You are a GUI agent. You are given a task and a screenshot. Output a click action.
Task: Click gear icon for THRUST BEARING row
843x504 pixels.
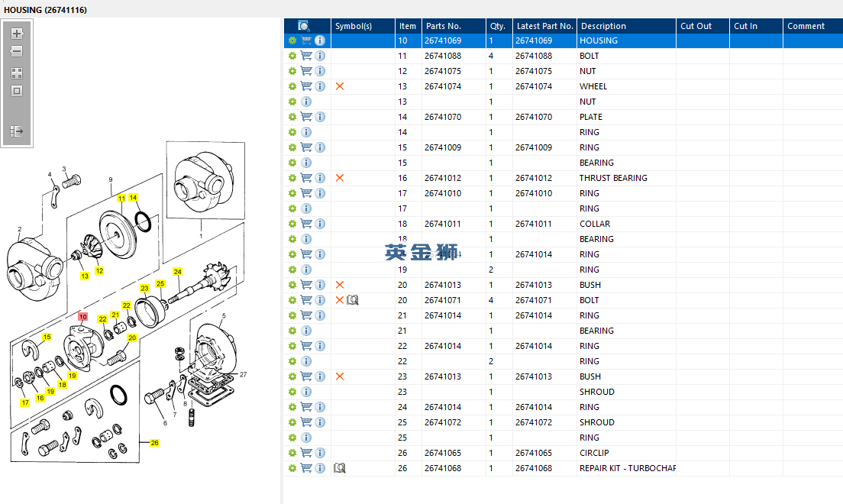292,178
